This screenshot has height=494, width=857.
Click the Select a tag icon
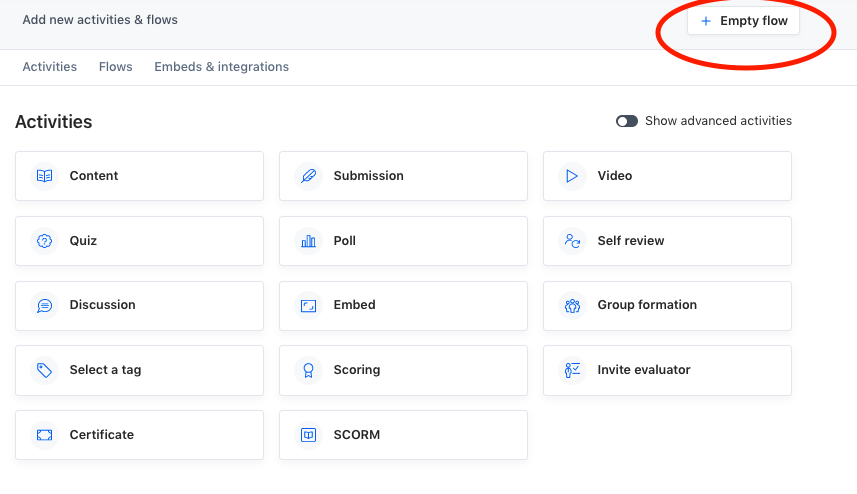coord(44,370)
